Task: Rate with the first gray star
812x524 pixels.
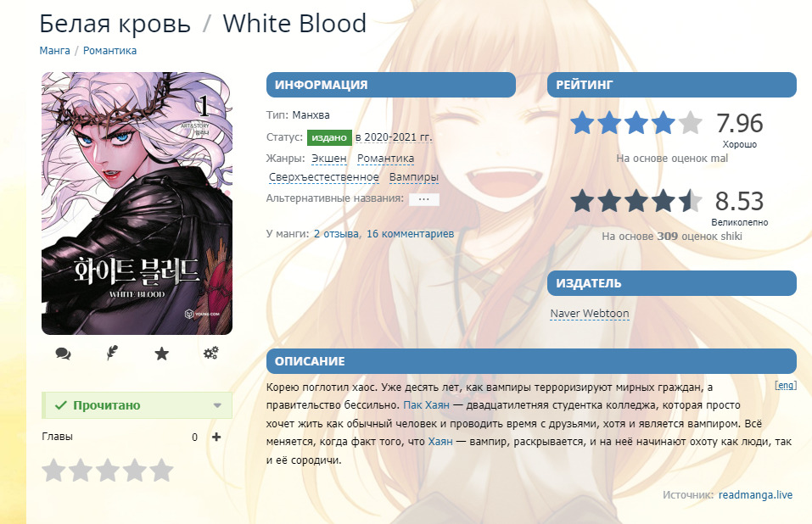Action: click(x=53, y=471)
